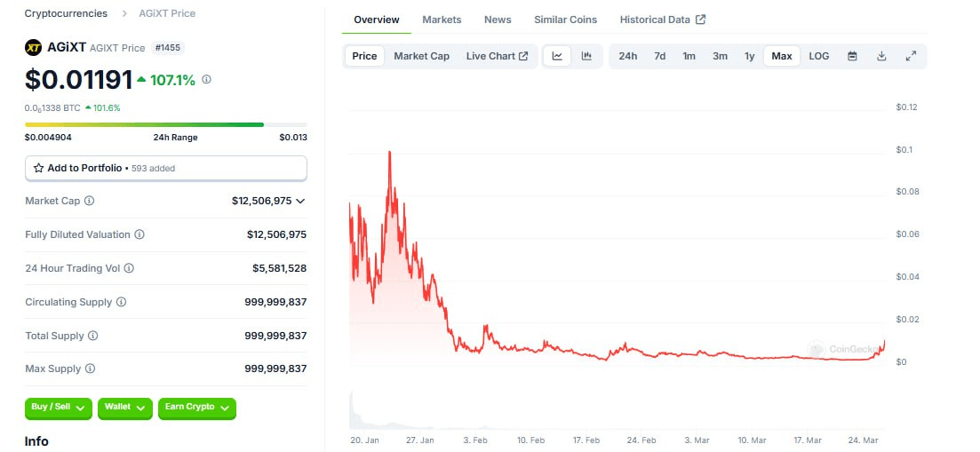Expand the chart to fullscreen
This screenshot has width=980, height=452.
pos(912,56)
